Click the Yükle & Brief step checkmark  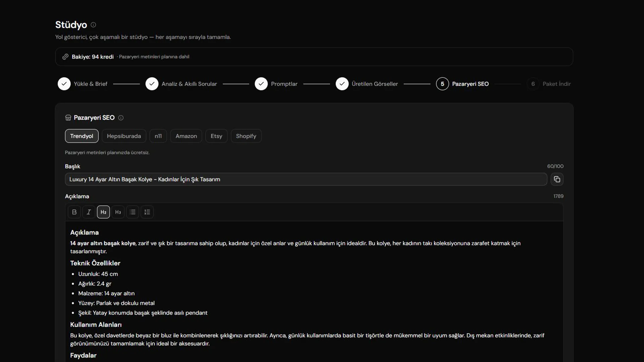click(64, 84)
